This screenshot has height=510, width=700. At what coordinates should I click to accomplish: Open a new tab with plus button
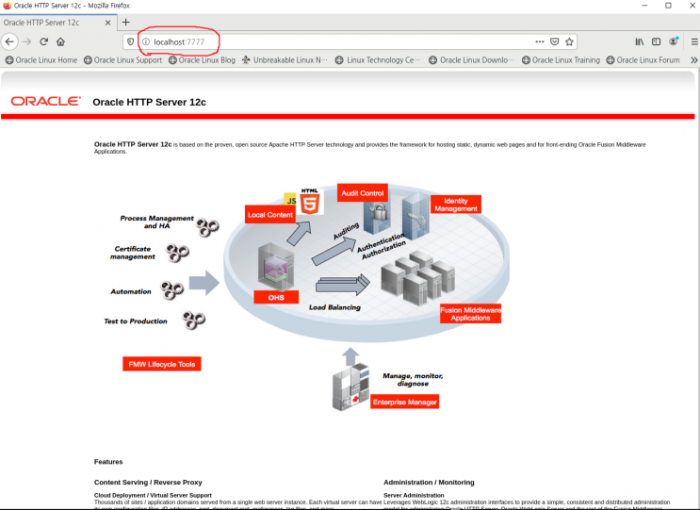pos(126,22)
